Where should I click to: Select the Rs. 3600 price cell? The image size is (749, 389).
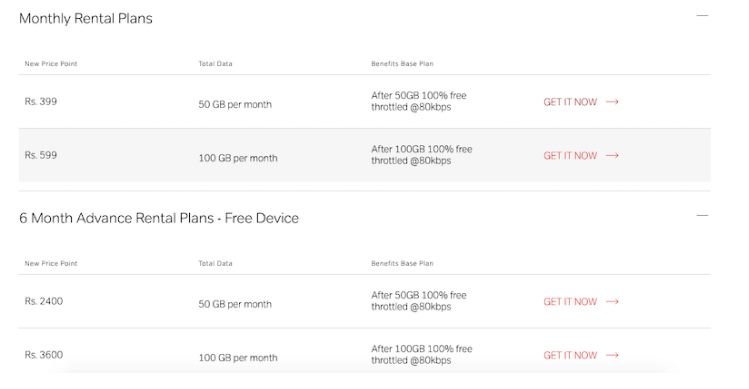[43, 355]
